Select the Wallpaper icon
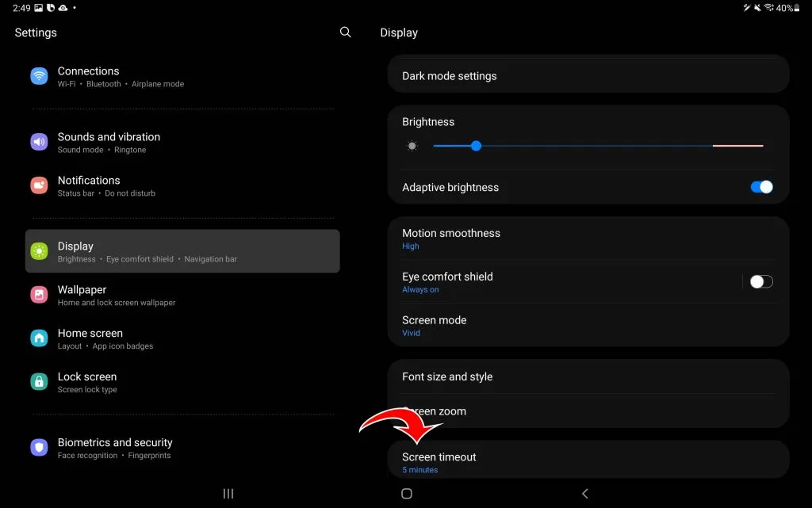The width and height of the screenshot is (812, 508). [39, 295]
